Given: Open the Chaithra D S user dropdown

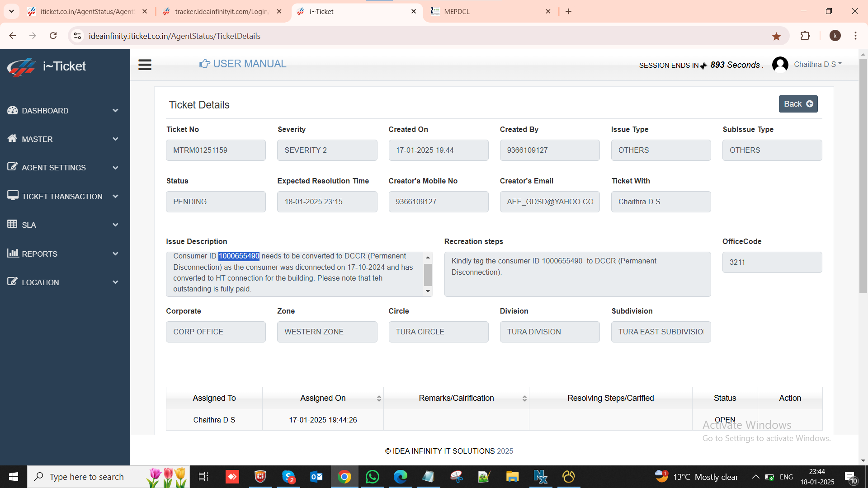Looking at the screenshot, I should point(817,64).
